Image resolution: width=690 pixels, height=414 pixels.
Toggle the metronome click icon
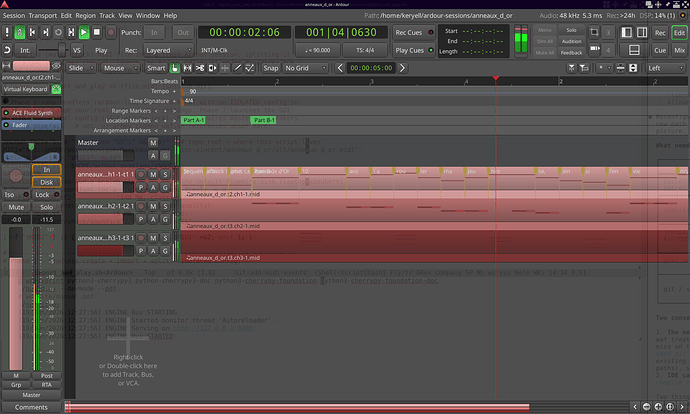click(x=20, y=32)
